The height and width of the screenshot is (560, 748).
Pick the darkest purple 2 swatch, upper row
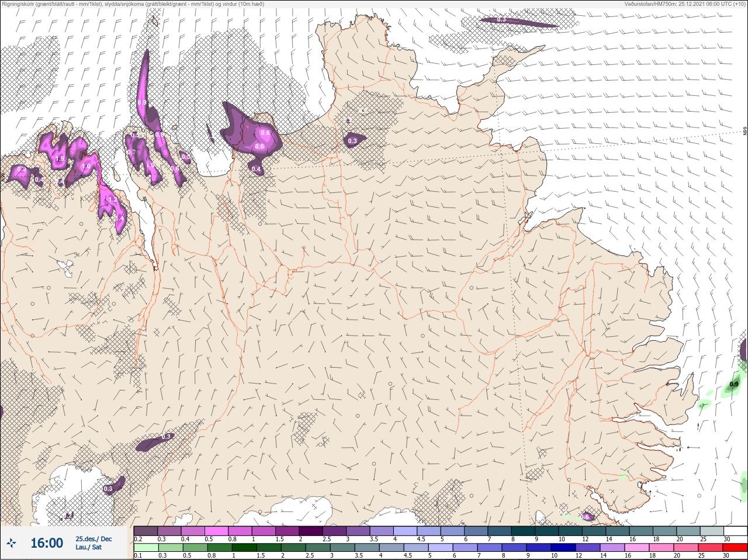point(311,531)
